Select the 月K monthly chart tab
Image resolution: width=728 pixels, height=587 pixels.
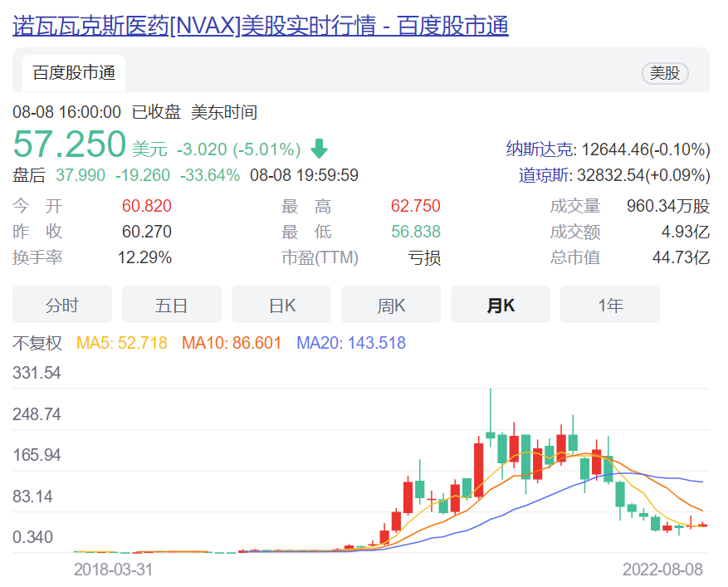500,306
